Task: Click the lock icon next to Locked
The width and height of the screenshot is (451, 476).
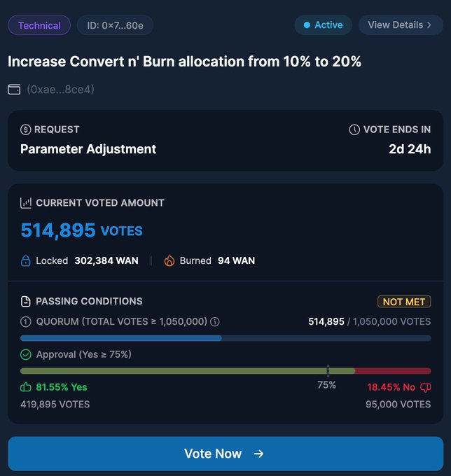Action: pos(25,261)
